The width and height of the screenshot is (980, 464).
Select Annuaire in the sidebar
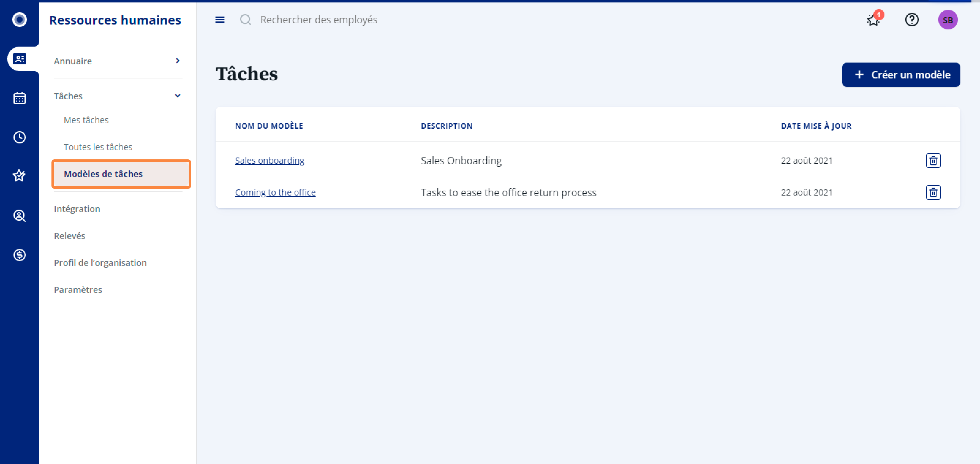73,61
